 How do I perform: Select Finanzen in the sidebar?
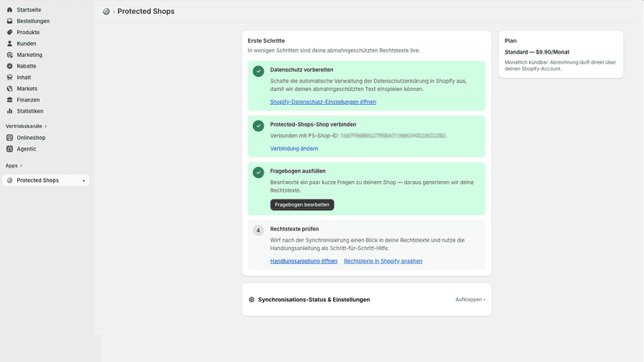click(28, 99)
